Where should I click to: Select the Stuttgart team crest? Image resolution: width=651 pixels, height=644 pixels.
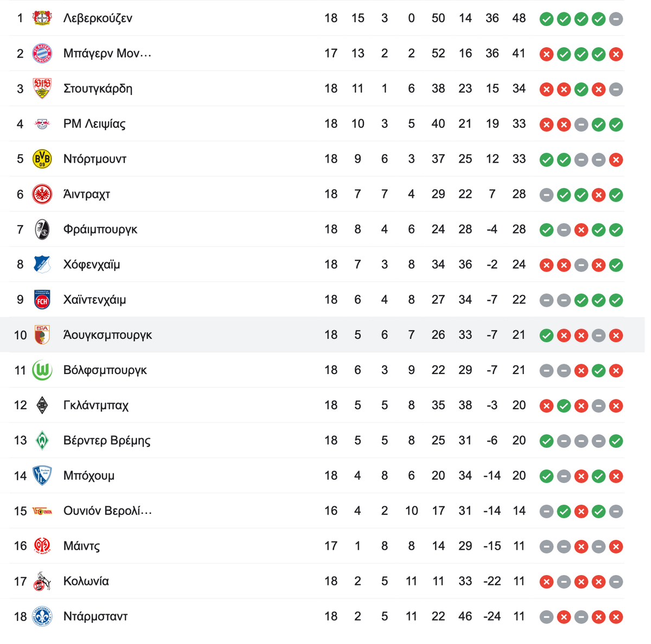(42, 88)
